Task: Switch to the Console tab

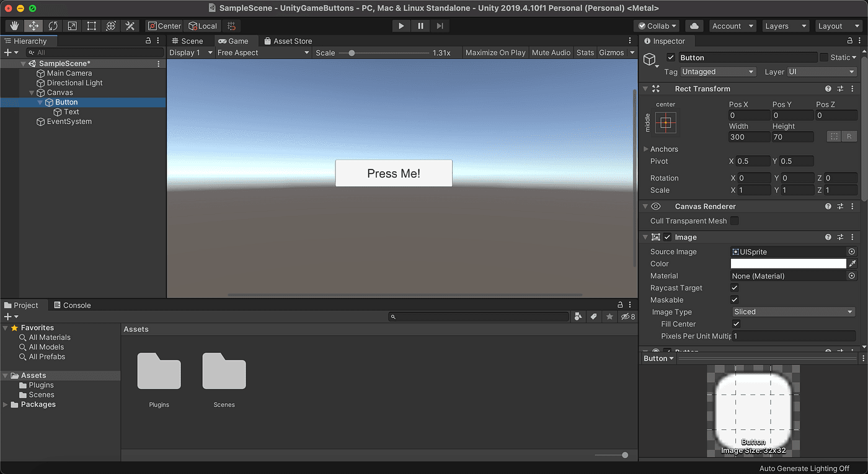Action: (x=72, y=305)
